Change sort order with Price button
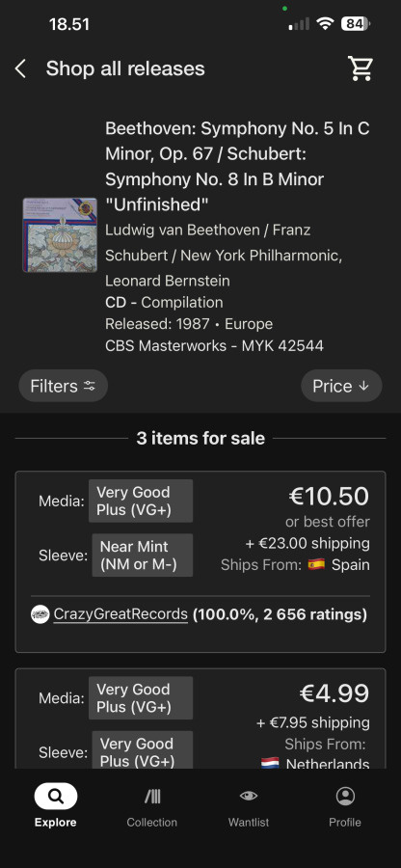This screenshot has width=401, height=868. click(341, 386)
